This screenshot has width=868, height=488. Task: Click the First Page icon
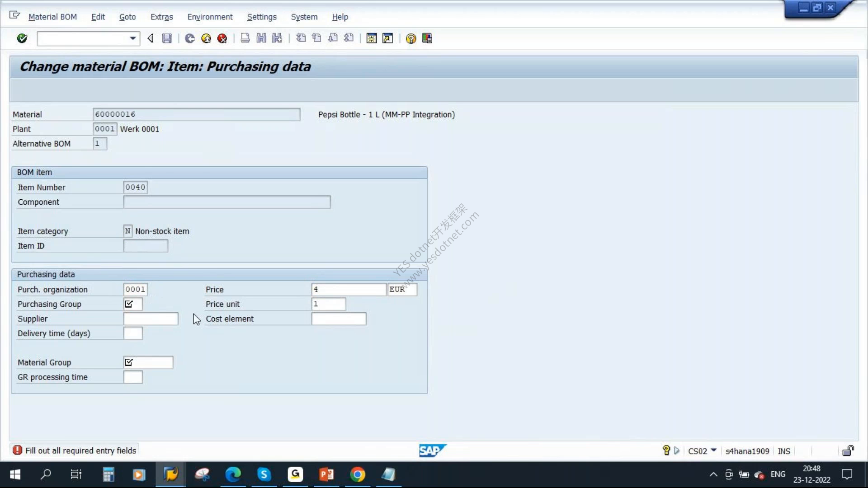(x=301, y=38)
